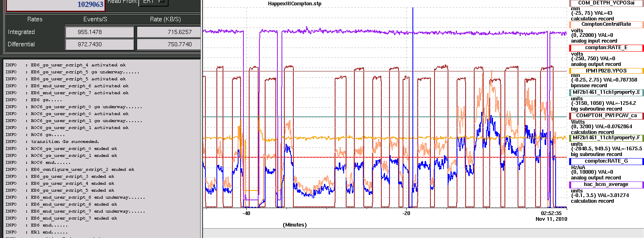Image resolution: width=644 pixels, height=238 pixels.
Task: Select log line EB6_end_user_script_7 activated ok
Action: click(x=67, y=93)
